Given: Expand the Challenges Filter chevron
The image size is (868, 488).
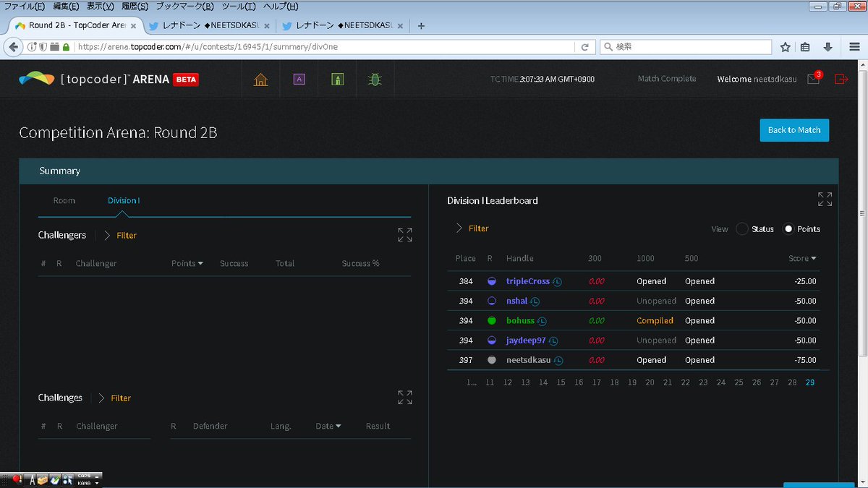Looking at the screenshot, I should click(102, 398).
